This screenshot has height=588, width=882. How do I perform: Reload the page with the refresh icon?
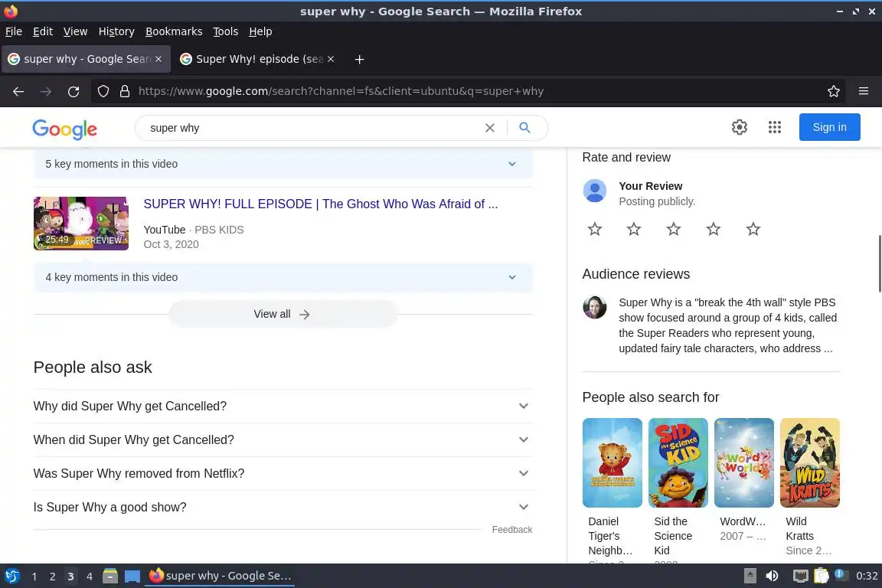(73, 91)
